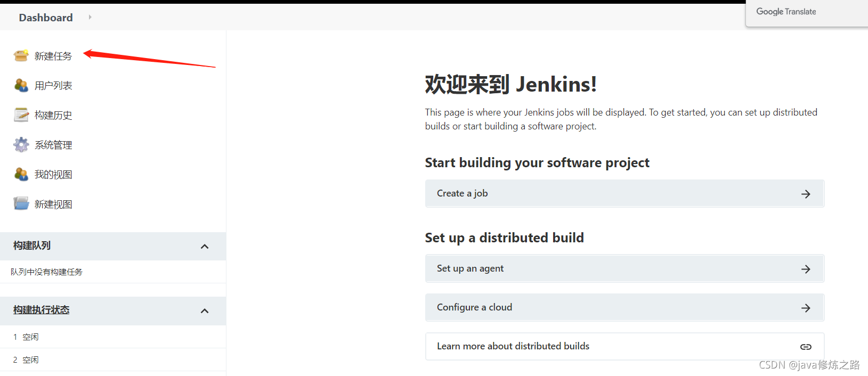The width and height of the screenshot is (868, 376).
Task: Open Learn more about distributed builds
Action: click(624, 346)
